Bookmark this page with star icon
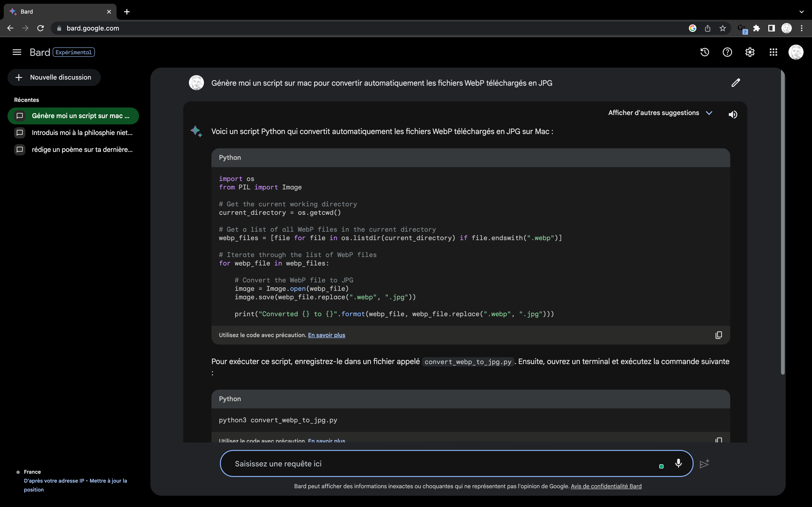 point(723,28)
